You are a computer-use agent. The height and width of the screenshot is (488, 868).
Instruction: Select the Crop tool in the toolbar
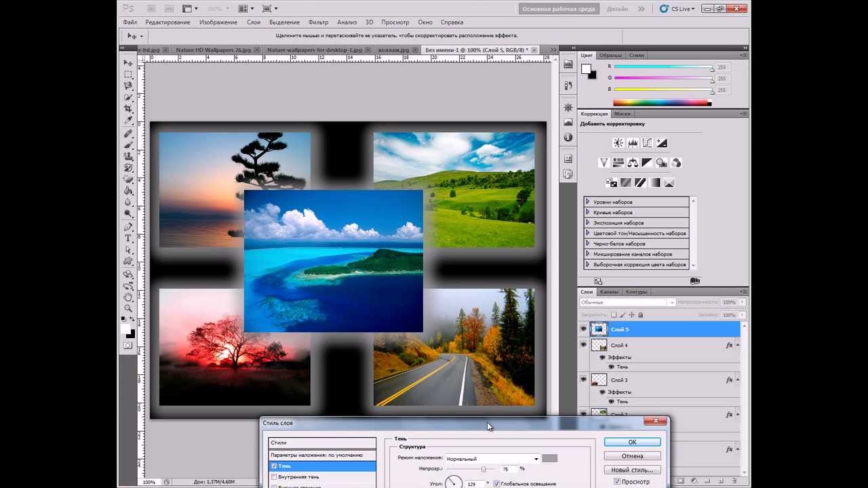click(x=128, y=108)
